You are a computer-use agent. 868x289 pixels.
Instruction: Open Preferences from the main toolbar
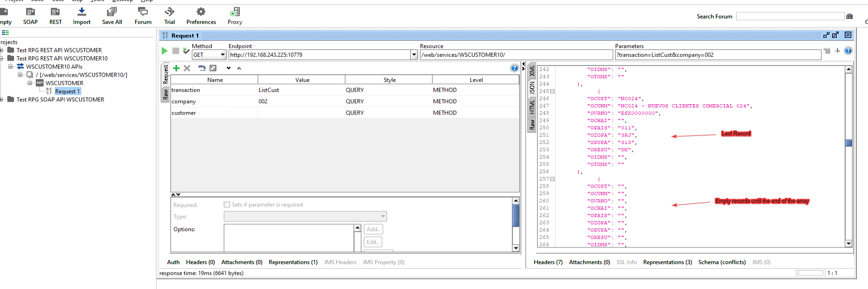pos(201,16)
